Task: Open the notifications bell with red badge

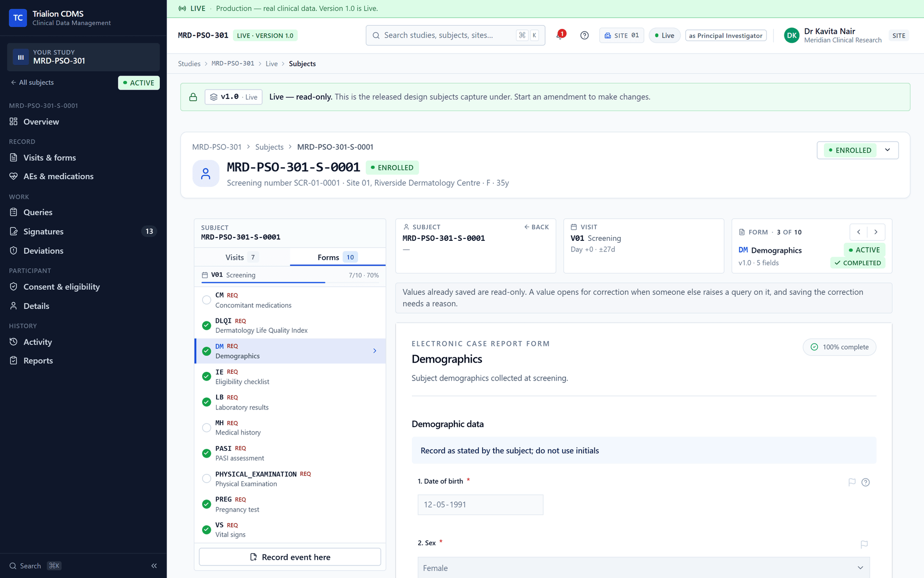Action: coord(560,35)
